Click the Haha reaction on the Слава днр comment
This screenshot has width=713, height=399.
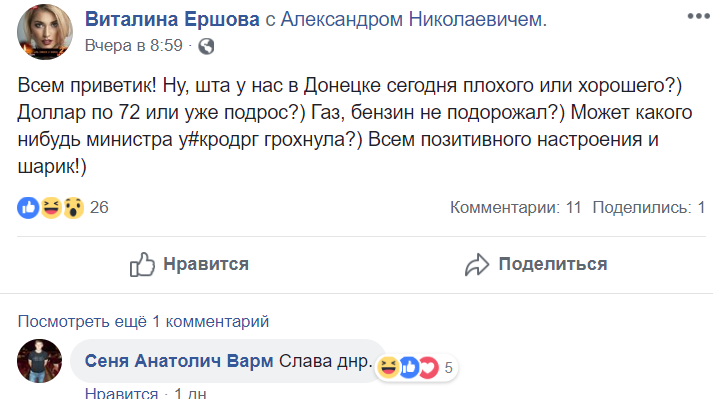pyautogui.click(x=388, y=368)
